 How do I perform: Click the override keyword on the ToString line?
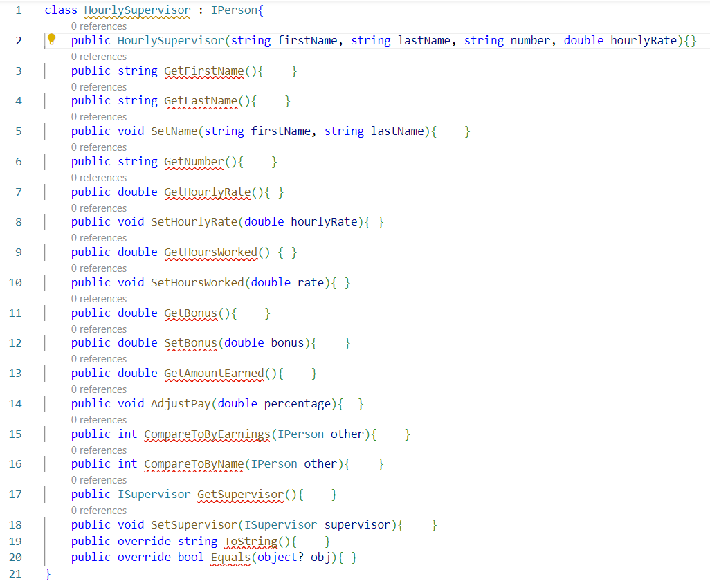tap(144, 542)
